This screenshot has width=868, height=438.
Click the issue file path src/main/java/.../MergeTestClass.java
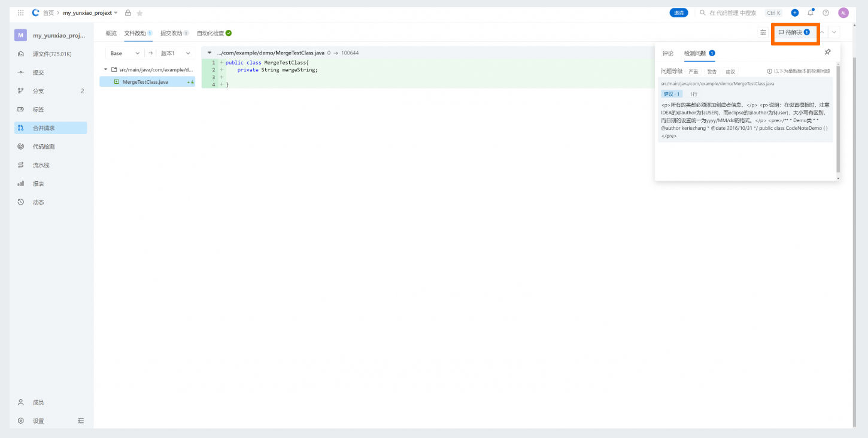717,84
